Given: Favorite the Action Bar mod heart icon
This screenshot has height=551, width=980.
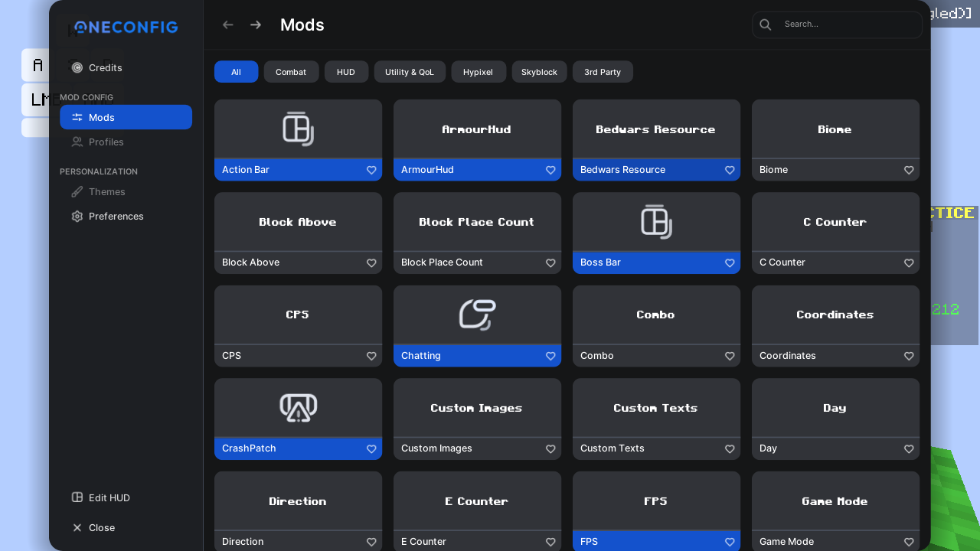Looking at the screenshot, I should 371,170.
